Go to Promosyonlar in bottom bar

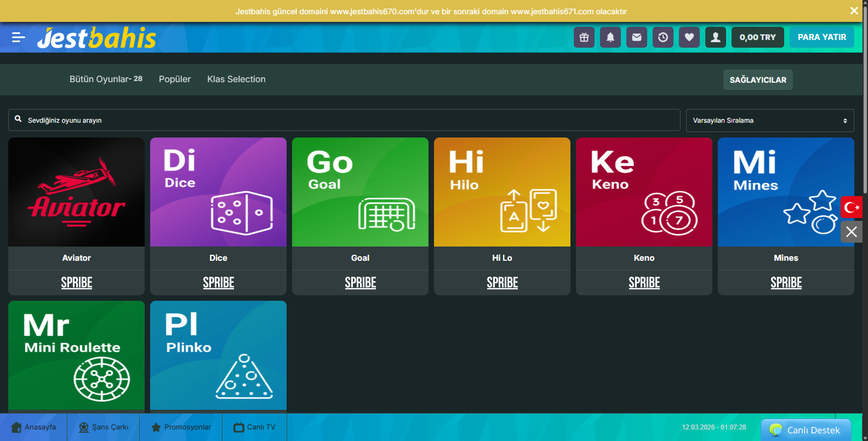point(181,427)
